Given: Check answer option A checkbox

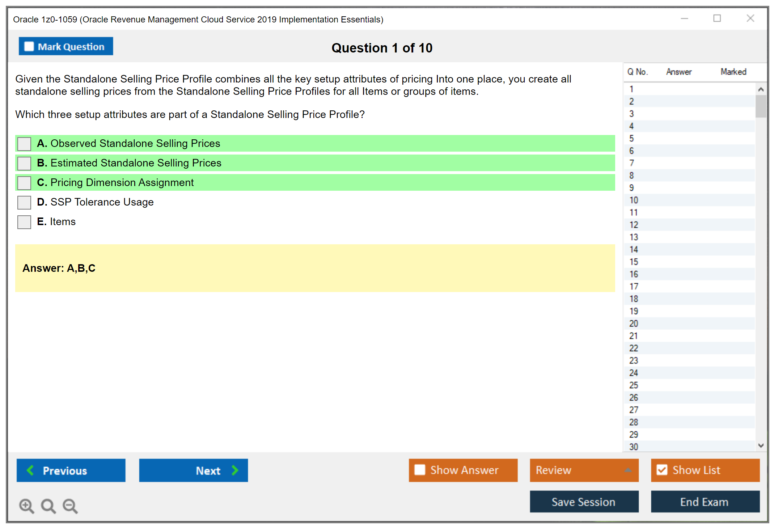Looking at the screenshot, I should (24, 143).
